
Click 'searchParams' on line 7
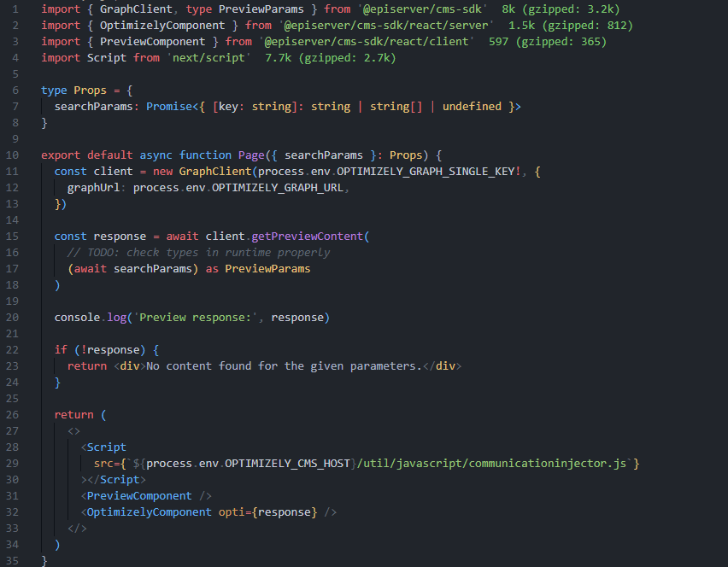pos(93,107)
